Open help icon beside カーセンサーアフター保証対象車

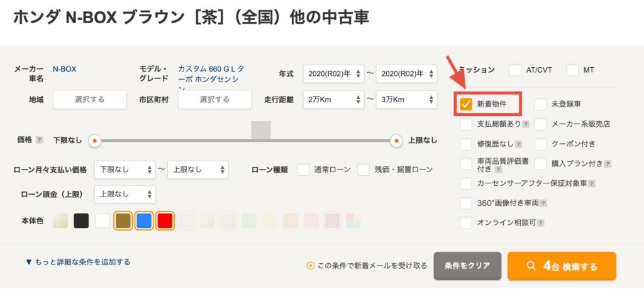[592, 183]
